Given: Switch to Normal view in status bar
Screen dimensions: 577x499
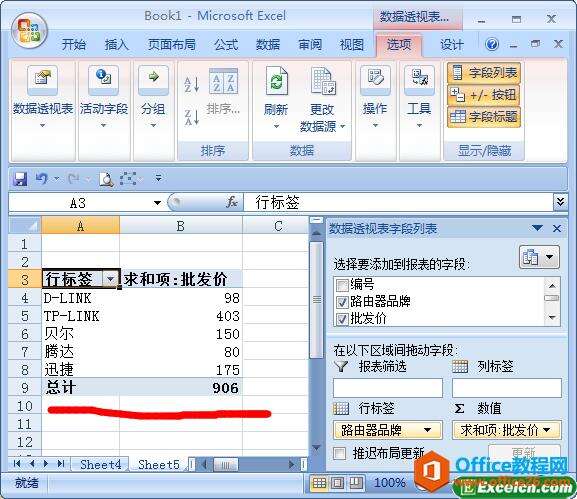Looking at the screenshot, I should pyautogui.click(x=319, y=483).
